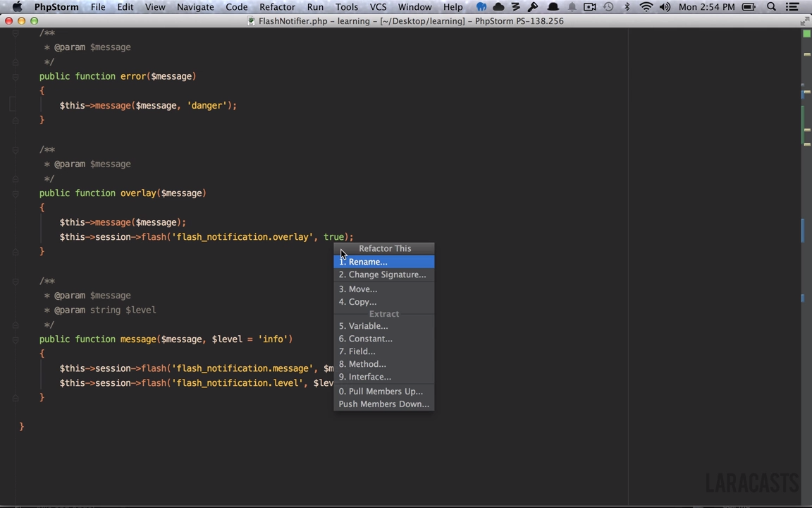Click the clock showing Mon 2:54 PM

[x=706, y=7]
